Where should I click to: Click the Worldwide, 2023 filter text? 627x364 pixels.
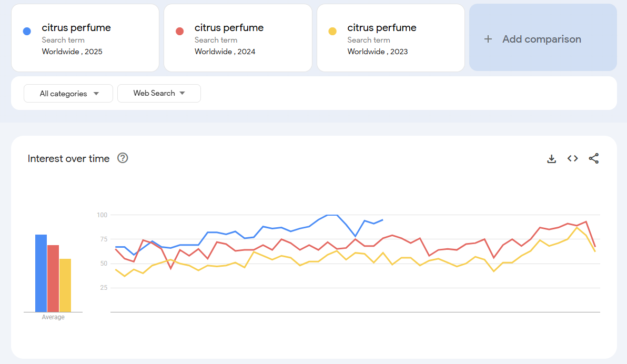click(378, 52)
